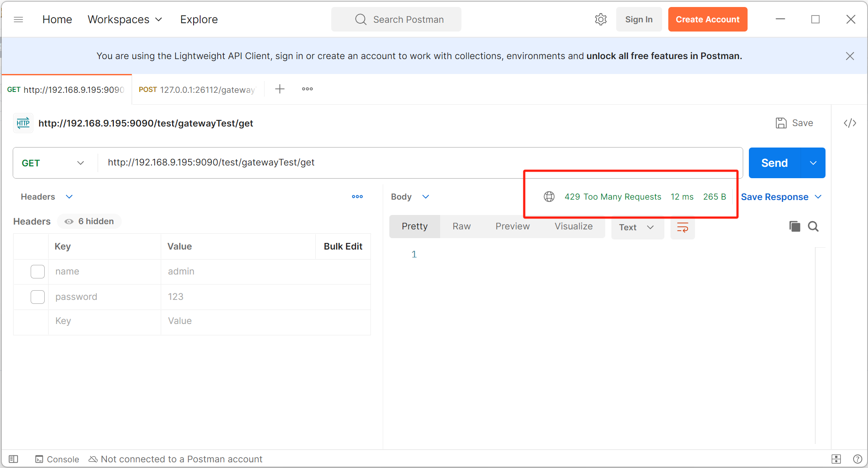Expand the Text format dropdown

637,227
